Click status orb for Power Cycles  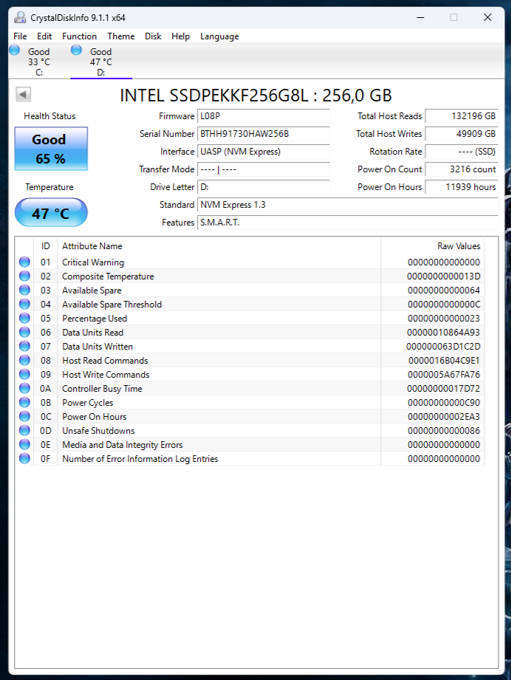pos(25,402)
